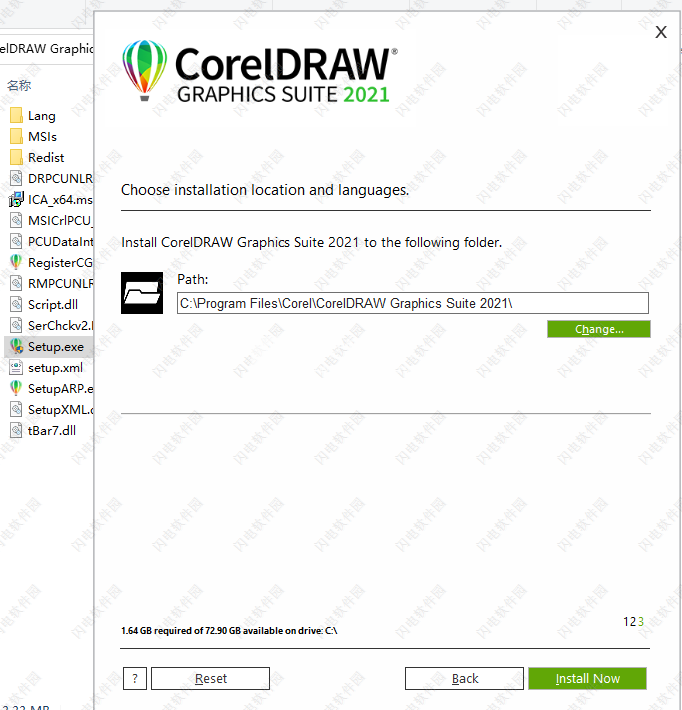
Task: Click the Install Now button
Action: 587,678
